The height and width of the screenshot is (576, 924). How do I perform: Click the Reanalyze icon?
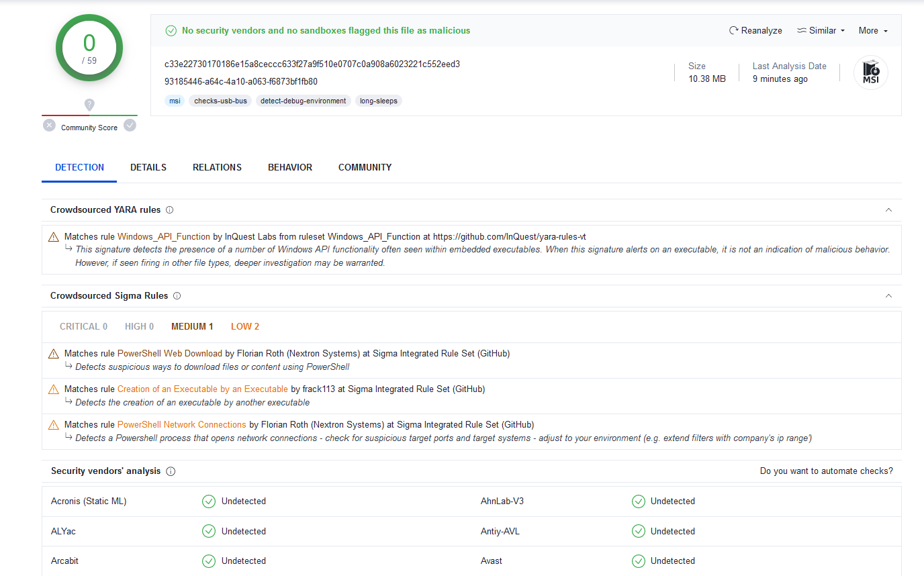[733, 30]
